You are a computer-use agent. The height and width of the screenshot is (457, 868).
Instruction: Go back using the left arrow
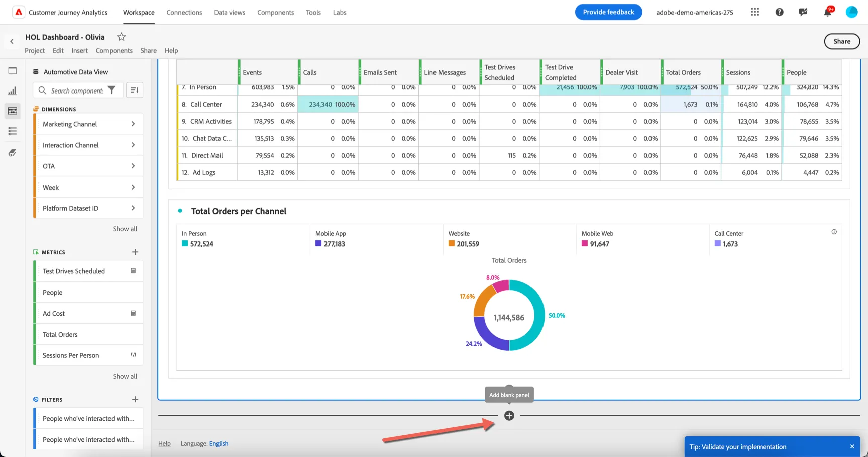[x=12, y=41]
